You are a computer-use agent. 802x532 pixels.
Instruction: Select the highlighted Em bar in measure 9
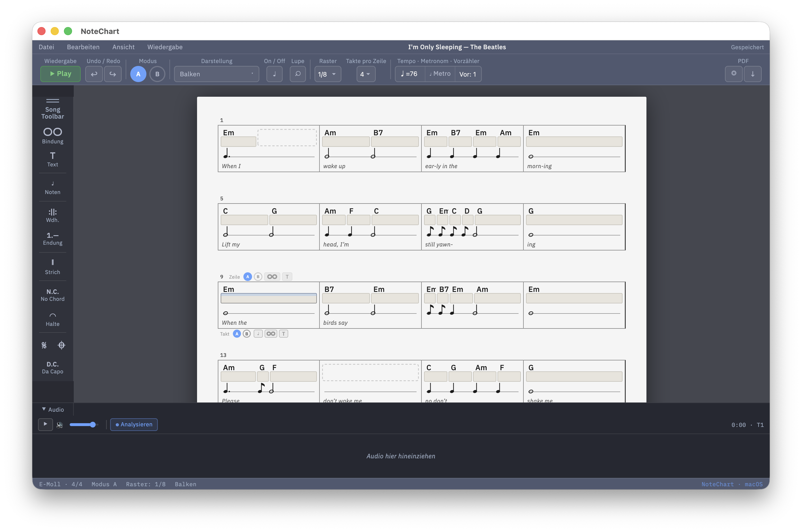tap(268, 298)
